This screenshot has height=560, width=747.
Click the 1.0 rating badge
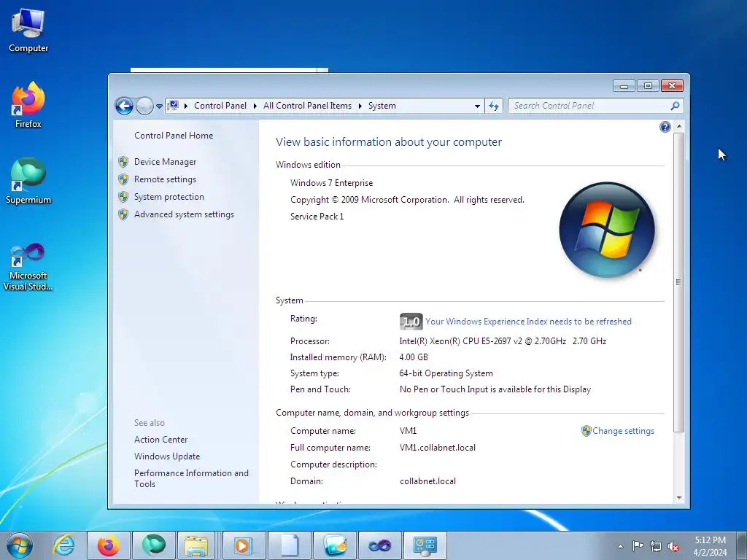click(411, 322)
